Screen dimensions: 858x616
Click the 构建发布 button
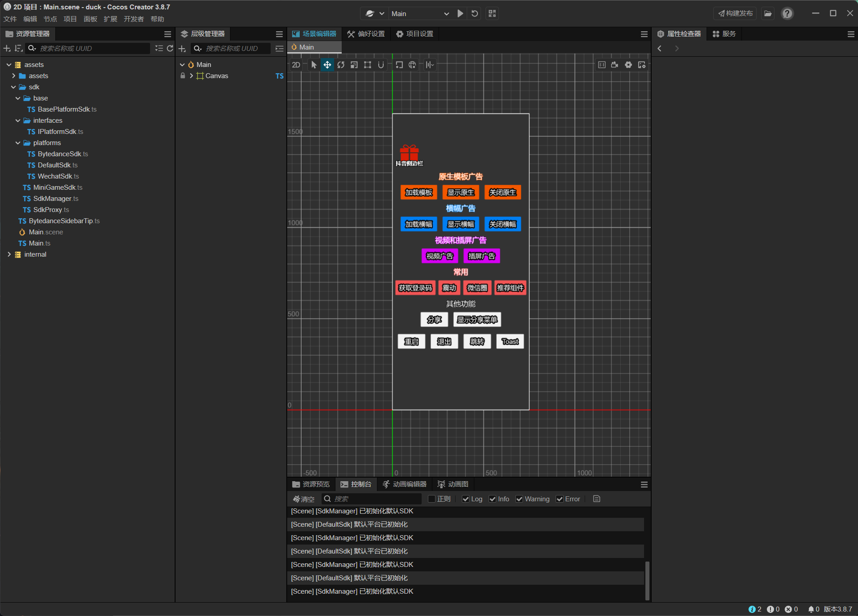735,13
